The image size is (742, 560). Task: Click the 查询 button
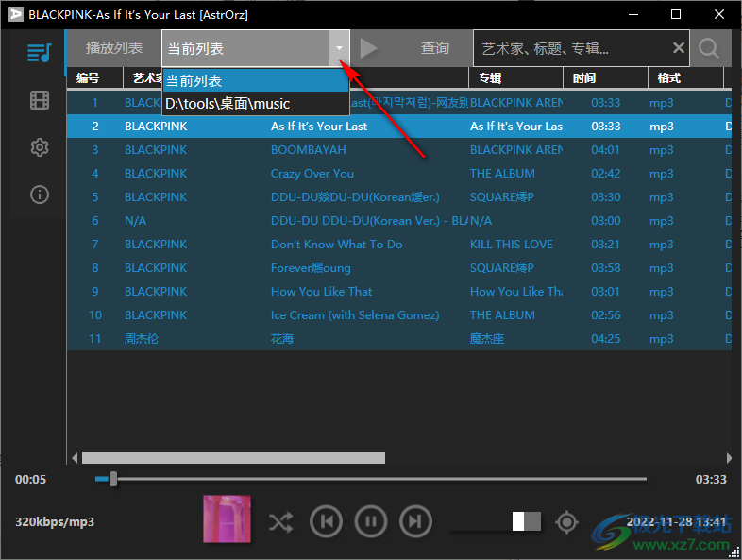(x=435, y=48)
